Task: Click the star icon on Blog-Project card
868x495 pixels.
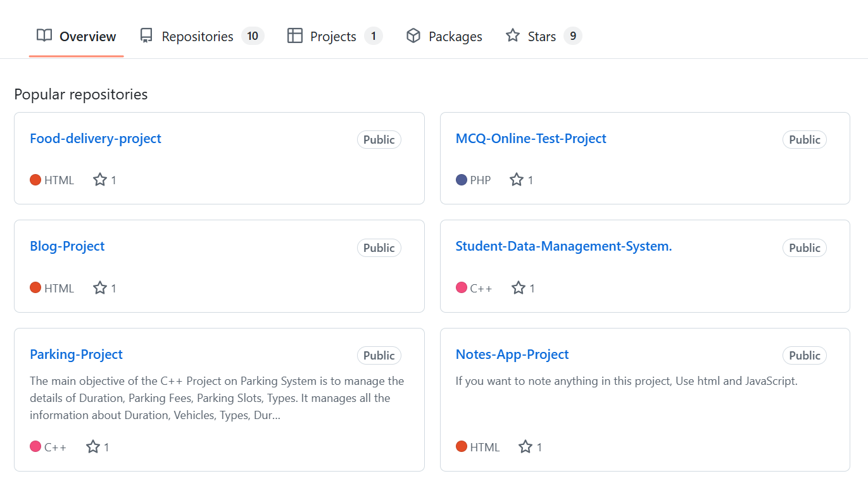Action: (x=100, y=288)
